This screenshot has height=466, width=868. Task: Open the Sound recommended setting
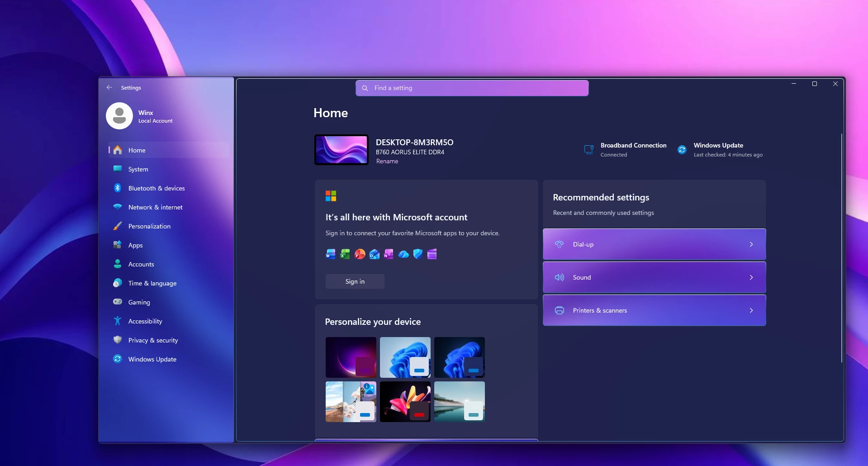point(654,277)
